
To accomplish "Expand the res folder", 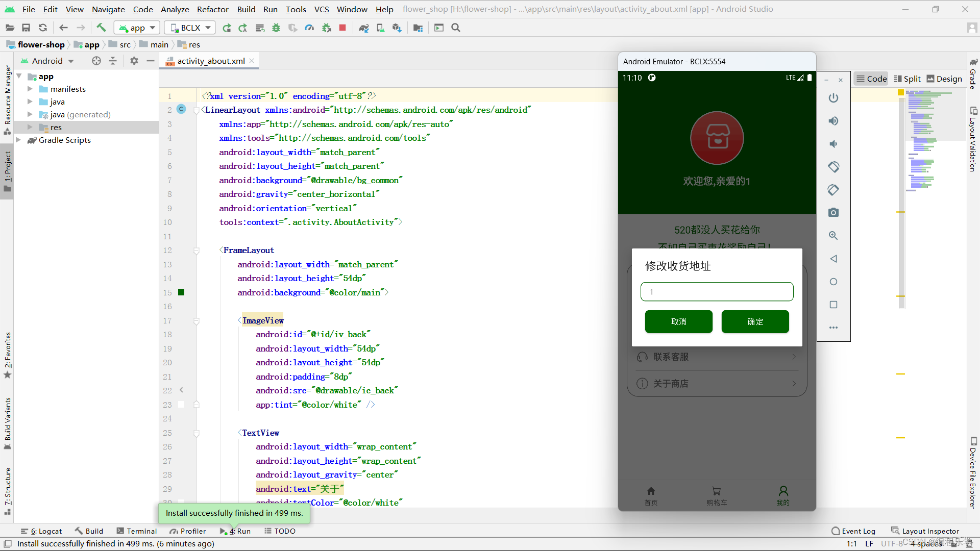I will tap(30, 127).
